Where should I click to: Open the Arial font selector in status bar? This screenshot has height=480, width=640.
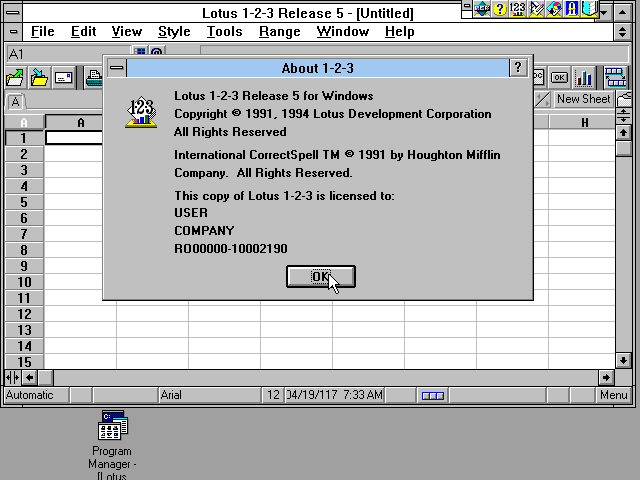[209, 395]
